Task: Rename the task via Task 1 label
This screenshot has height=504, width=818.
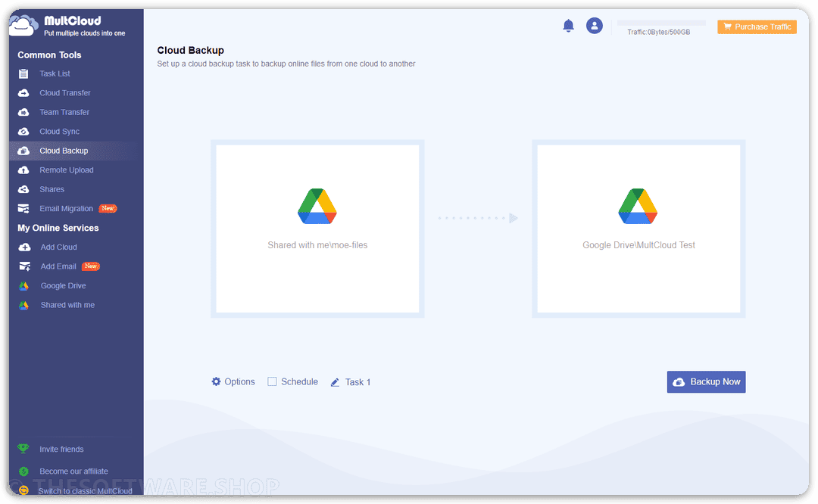Action: pos(357,382)
